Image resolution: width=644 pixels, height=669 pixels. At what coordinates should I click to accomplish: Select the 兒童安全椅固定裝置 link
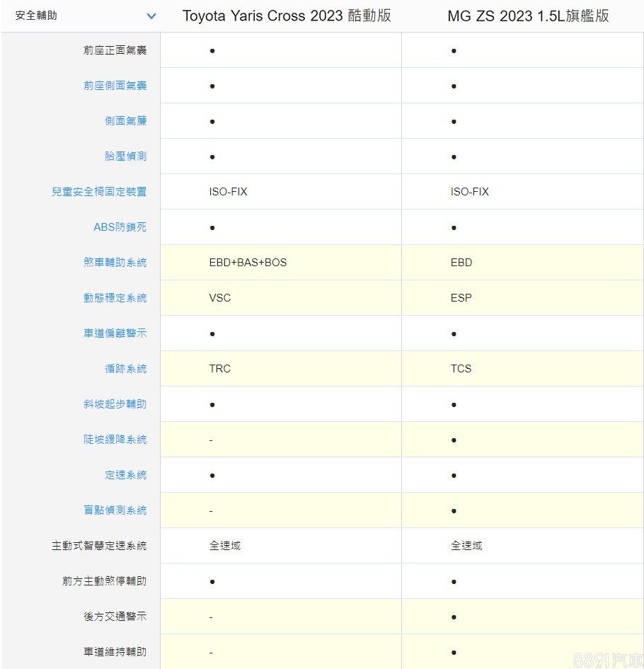tap(99, 192)
